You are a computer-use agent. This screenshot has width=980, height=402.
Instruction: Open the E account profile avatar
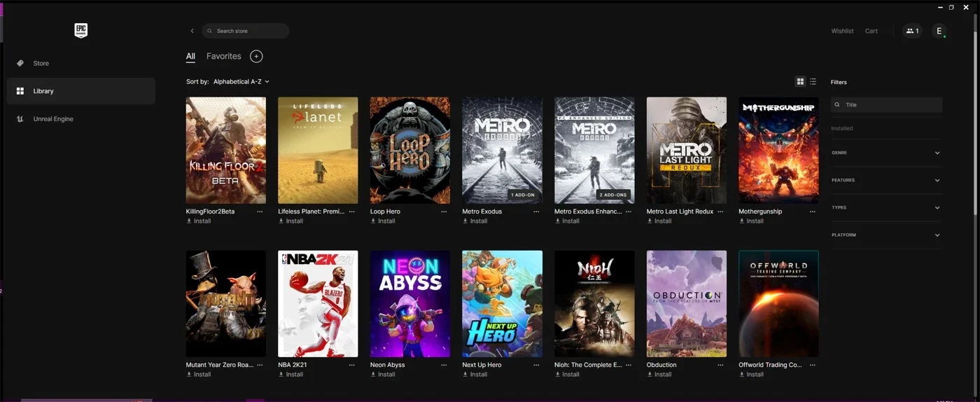pos(939,31)
